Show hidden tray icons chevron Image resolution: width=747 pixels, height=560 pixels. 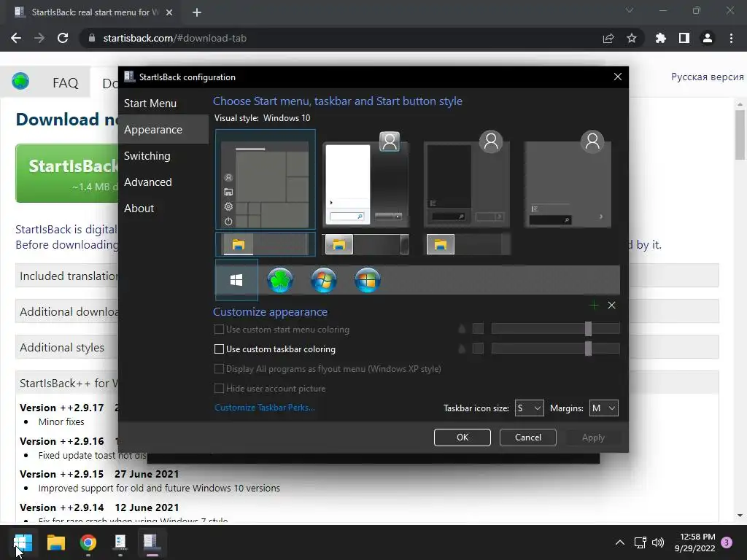(620, 542)
